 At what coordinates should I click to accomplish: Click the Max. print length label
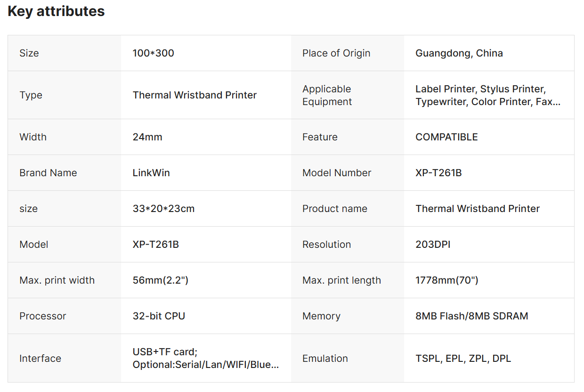point(341,280)
